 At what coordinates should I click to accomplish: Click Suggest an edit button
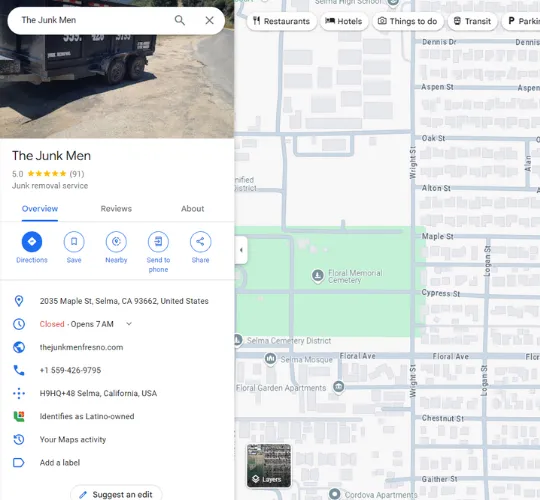click(116, 494)
